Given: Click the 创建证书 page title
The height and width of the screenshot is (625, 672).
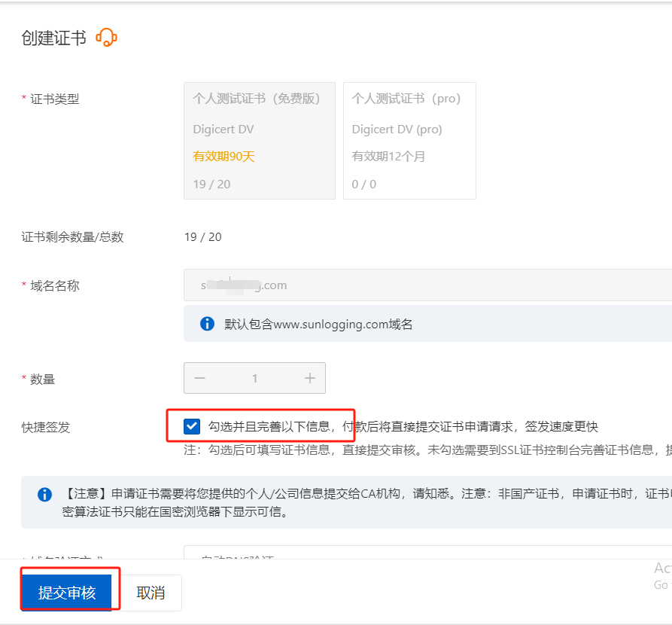Looking at the screenshot, I should 53,38.
